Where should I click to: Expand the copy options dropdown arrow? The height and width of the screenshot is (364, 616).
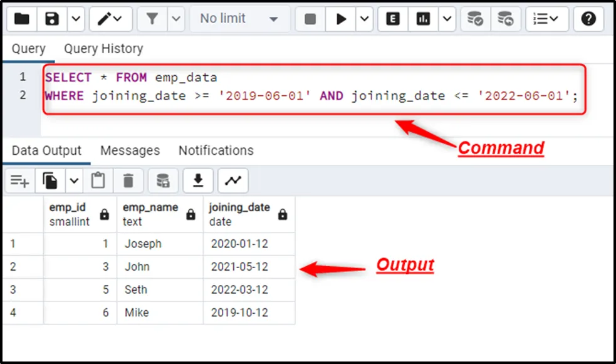point(74,180)
